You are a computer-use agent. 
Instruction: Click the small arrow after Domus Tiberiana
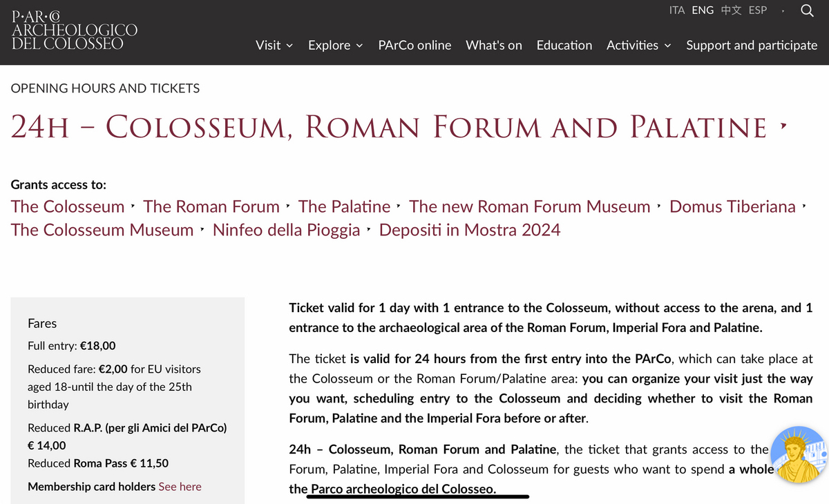(804, 206)
